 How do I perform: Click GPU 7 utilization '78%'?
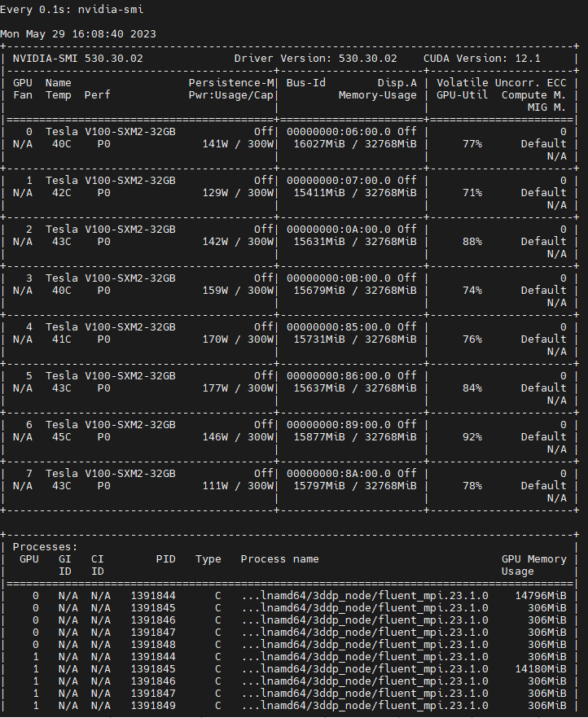coord(472,486)
